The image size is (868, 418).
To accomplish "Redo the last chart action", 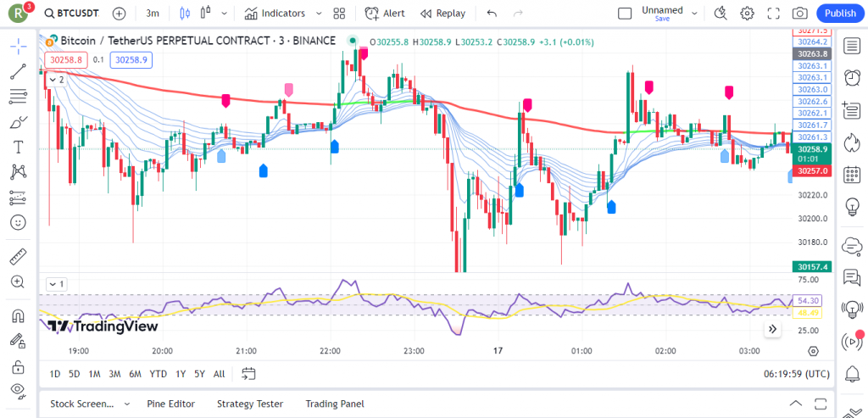I will [518, 14].
